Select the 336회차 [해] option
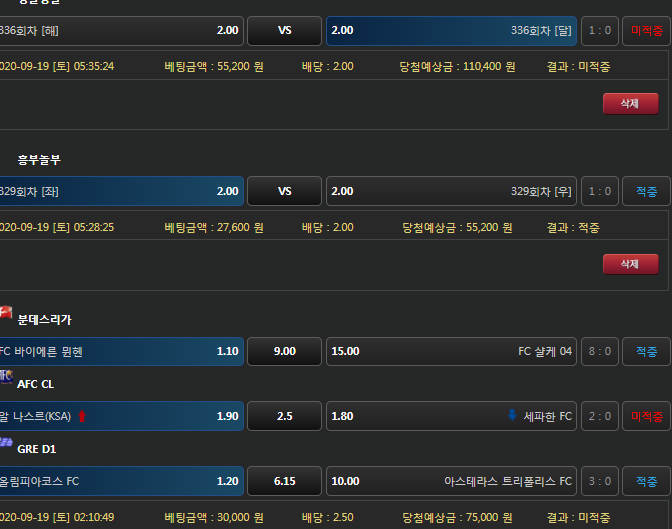 (x=120, y=31)
